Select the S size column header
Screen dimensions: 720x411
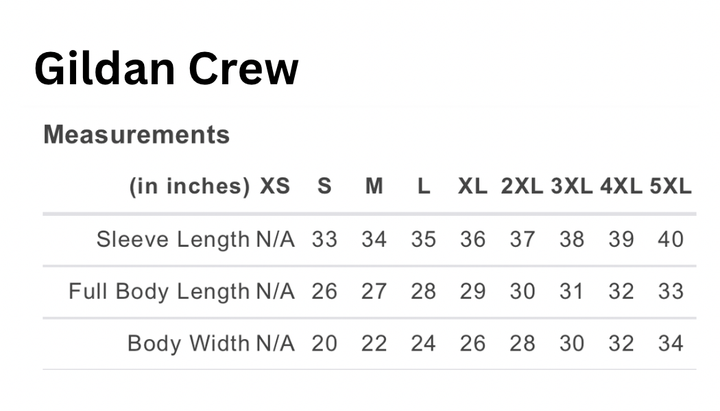point(324,187)
